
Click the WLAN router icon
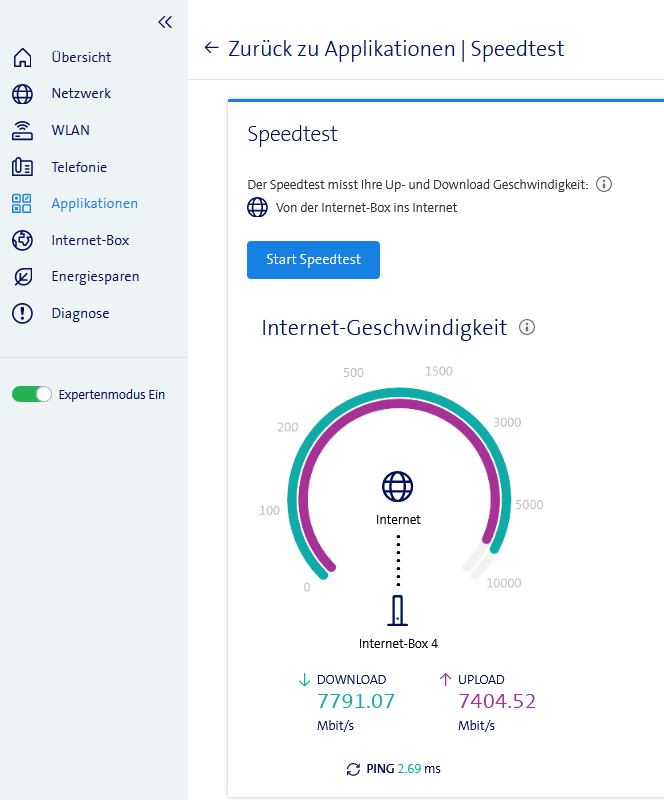[22, 131]
